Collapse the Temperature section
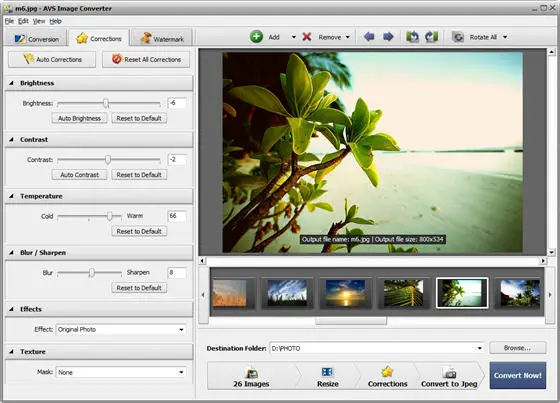560x403 pixels. [11, 196]
